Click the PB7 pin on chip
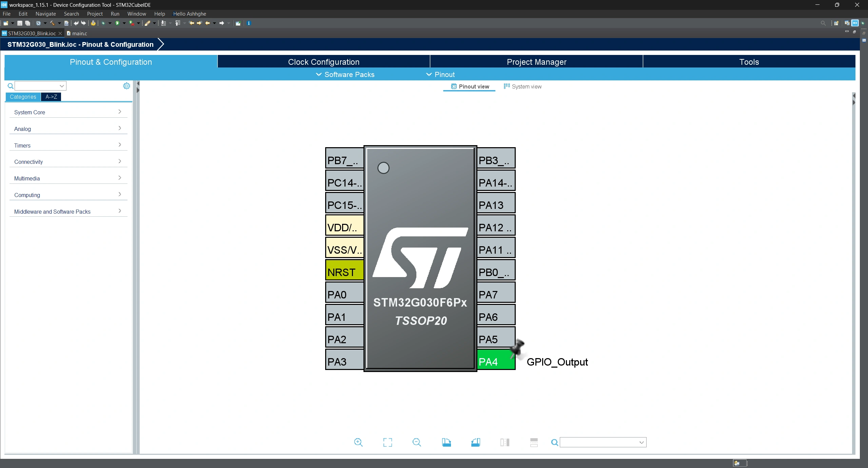This screenshot has height=468, width=868. click(344, 158)
